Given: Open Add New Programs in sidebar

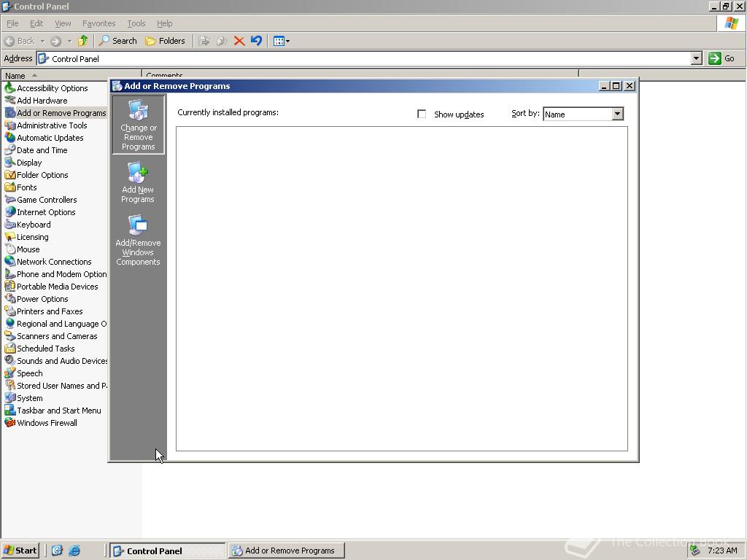Looking at the screenshot, I should point(138,183).
